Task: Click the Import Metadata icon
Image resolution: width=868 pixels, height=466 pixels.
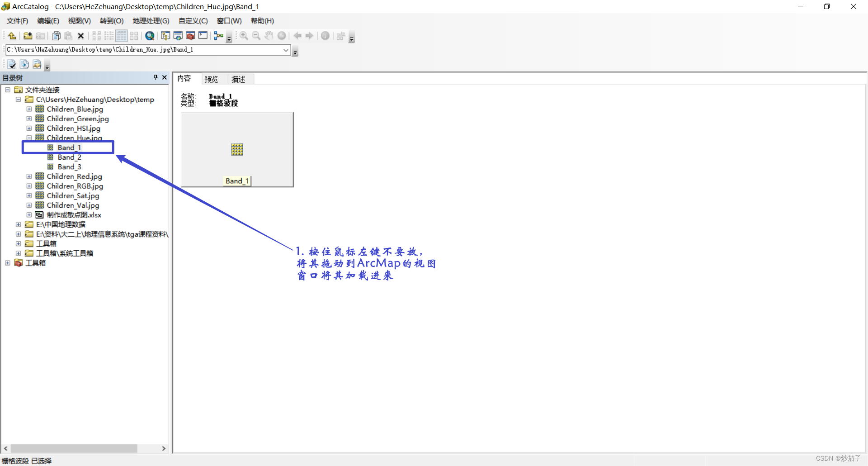Action: coord(37,64)
